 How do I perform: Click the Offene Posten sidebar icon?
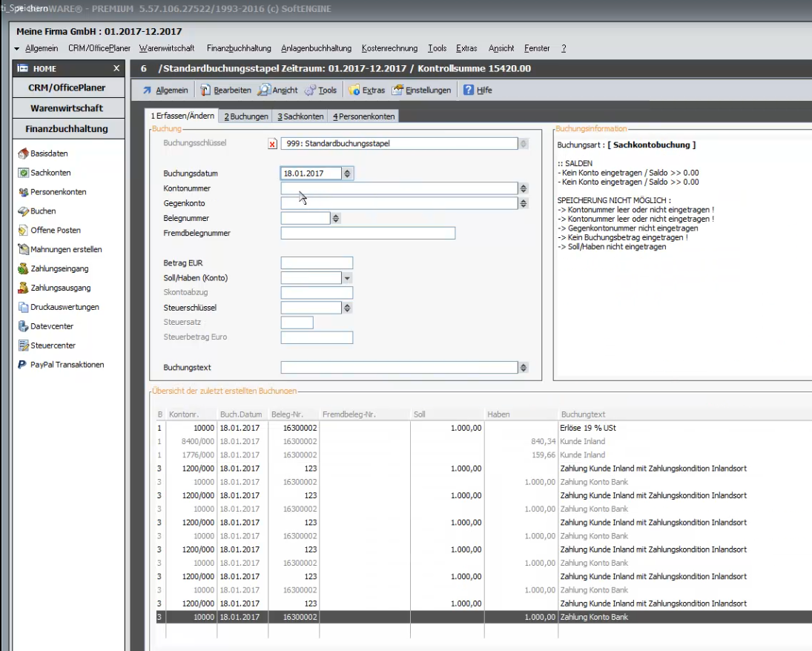(24, 231)
